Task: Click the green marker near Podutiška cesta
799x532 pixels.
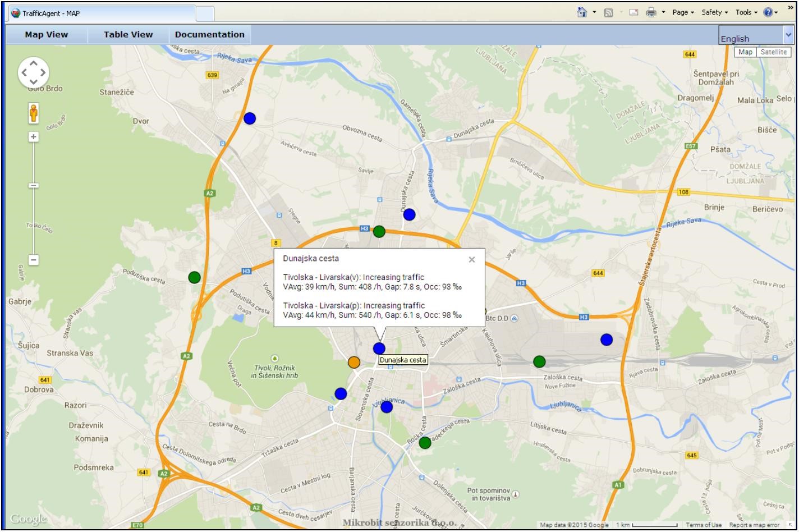Action: [x=194, y=277]
